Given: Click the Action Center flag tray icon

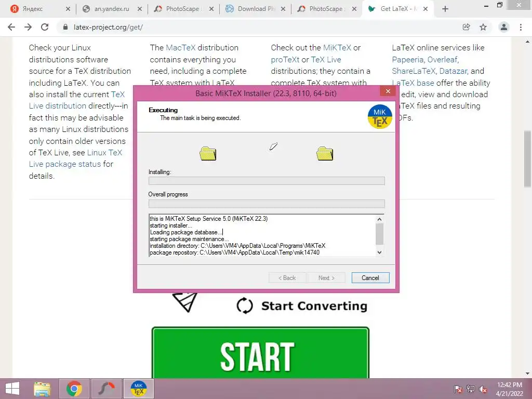Looking at the screenshot, I should 458,389.
